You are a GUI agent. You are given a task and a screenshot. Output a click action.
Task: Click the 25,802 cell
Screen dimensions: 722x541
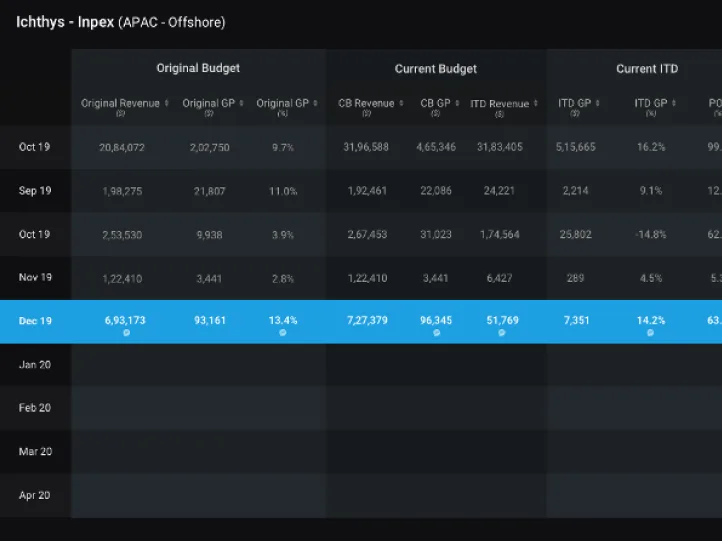[576, 234]
